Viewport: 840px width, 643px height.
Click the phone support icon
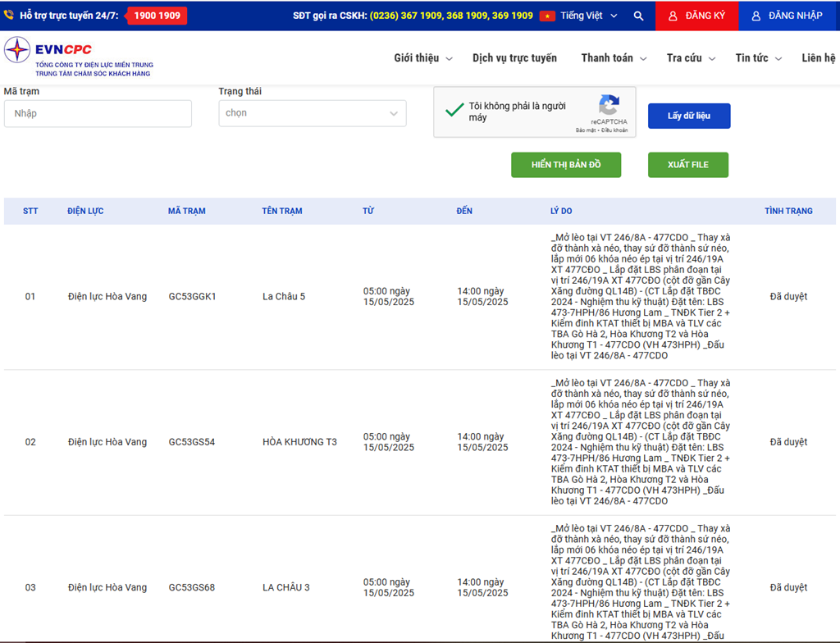(8, 15)
